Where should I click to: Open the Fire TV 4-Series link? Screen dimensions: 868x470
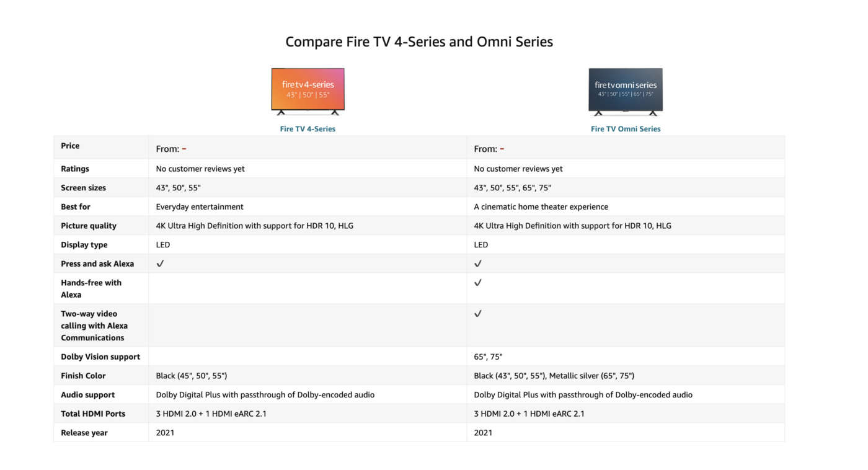(x=308, y=129)
